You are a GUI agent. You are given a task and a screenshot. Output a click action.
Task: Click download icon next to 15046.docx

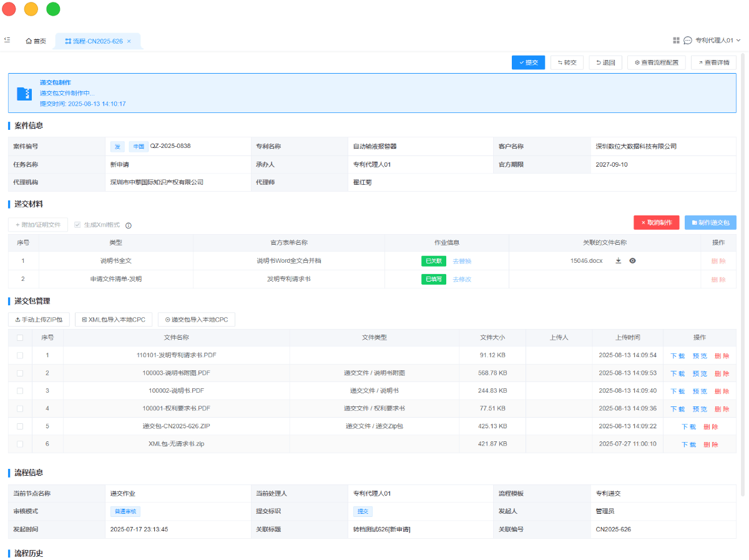tap(619, 261)
